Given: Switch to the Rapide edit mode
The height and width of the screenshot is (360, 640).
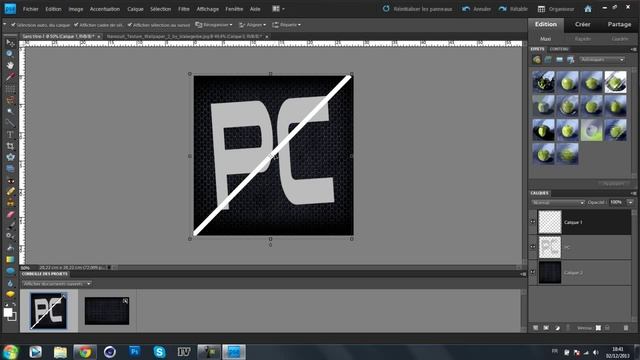Looking at the screenshot, I should 583,39.
